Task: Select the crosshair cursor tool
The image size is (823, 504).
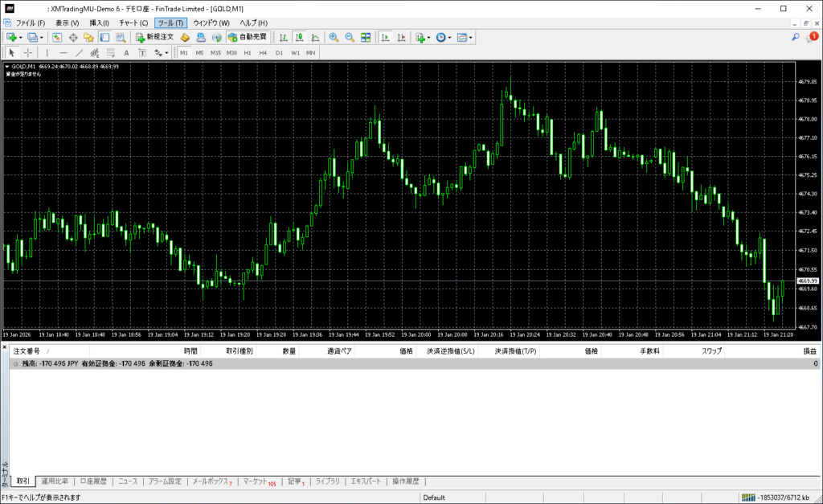Action: (27, 52)
